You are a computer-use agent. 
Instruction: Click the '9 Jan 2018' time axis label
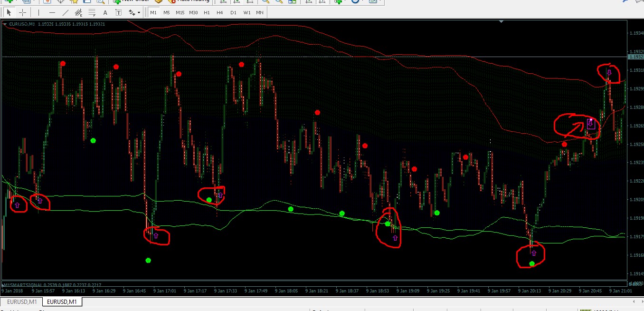[12, 290]
